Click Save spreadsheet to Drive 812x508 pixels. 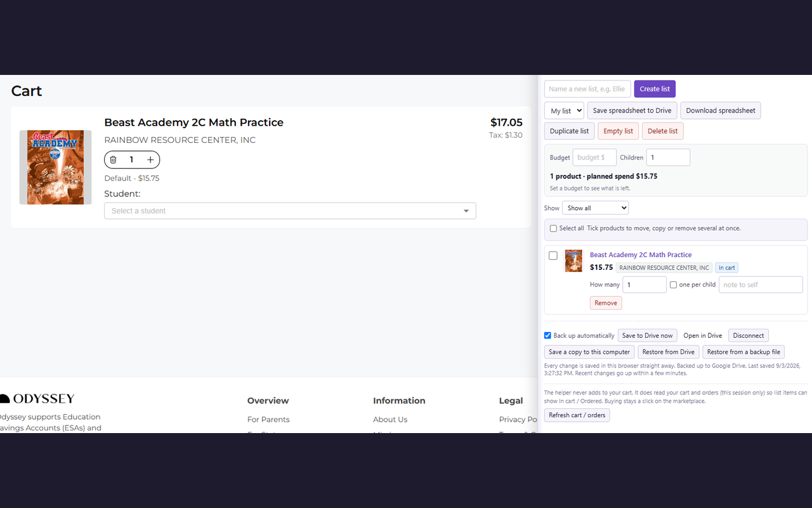(x=632, y=110)
